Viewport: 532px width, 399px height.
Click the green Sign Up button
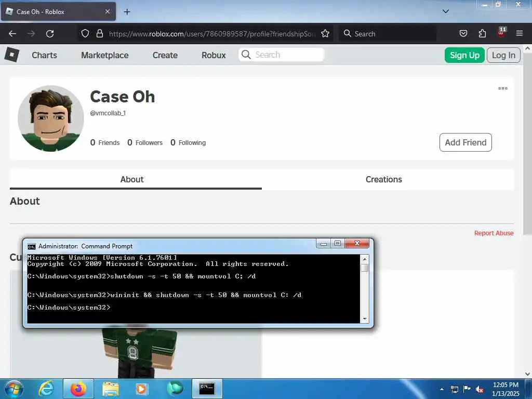click(x=464, y=55)
